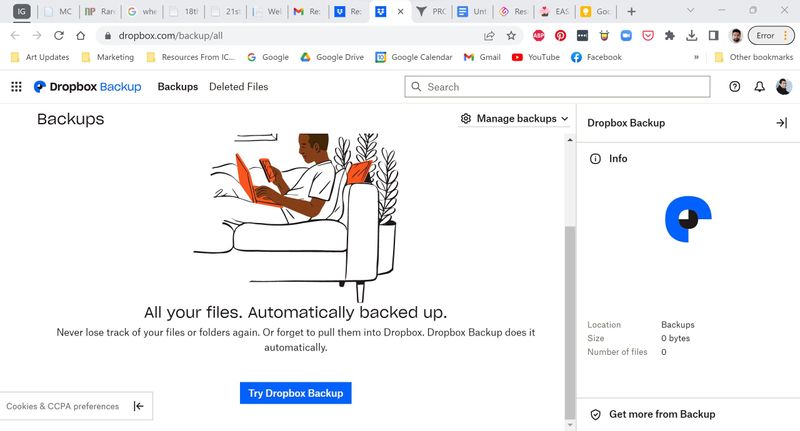This screenshot has height=431, width=800.
Task: Toggle the Chrome side panel
Action: coord(713,35)
